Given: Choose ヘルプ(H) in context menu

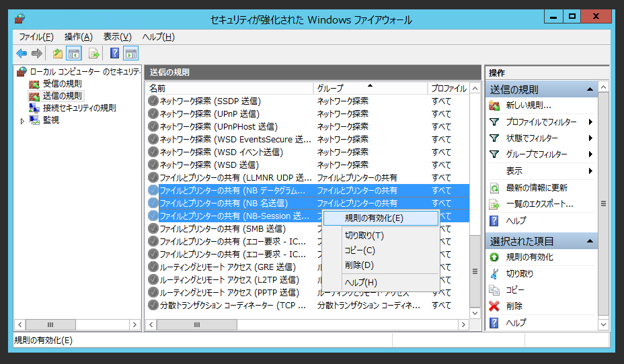Looking at the screenshot, I should 381,283.
